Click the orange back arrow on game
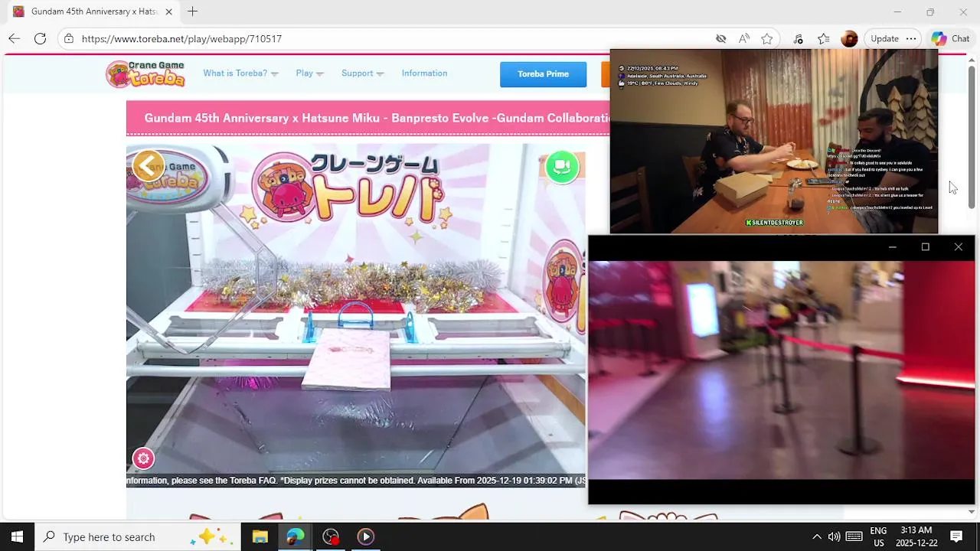980x551 pixels. coord(148,165)
